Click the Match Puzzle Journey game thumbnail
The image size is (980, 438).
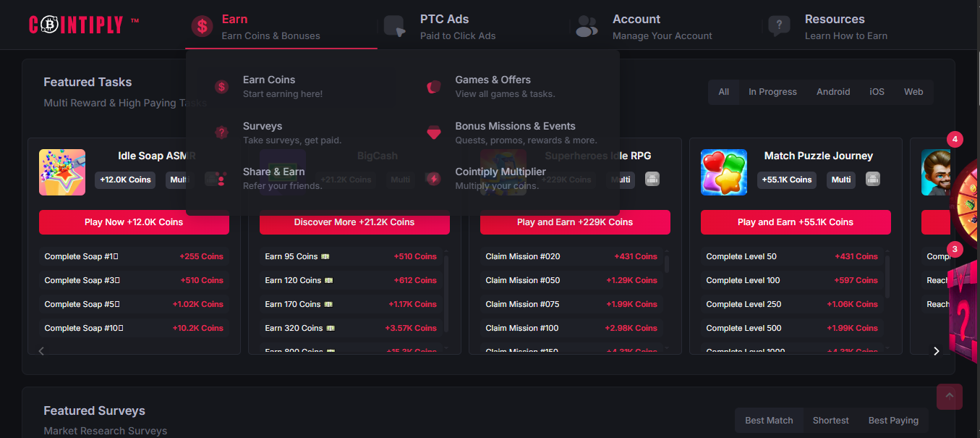(724, 172)
